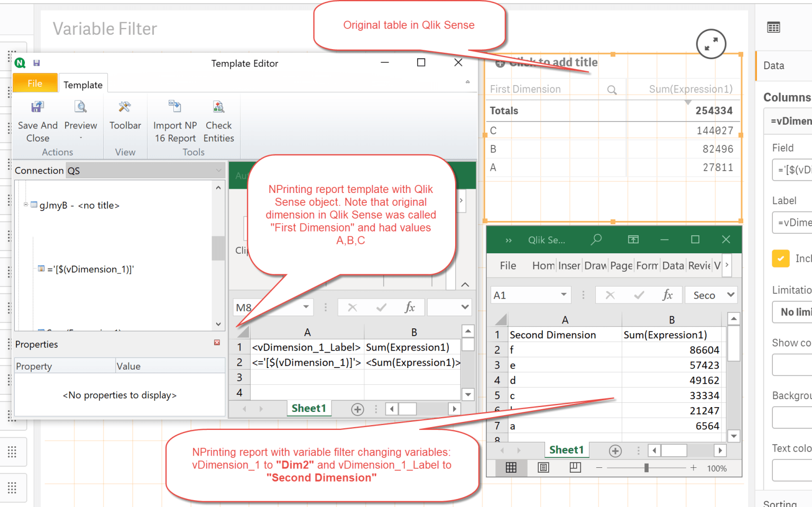Select the Sheet1 tab in the template
Image resolution: width=812 pixels, height=507 pixels.
[x=309, y=408]
